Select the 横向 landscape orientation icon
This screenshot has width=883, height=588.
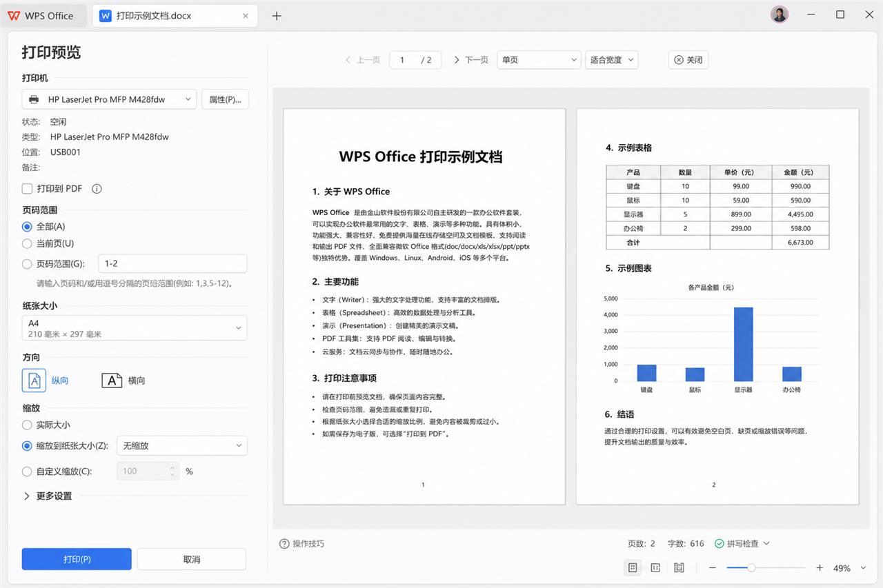[112, 380]
